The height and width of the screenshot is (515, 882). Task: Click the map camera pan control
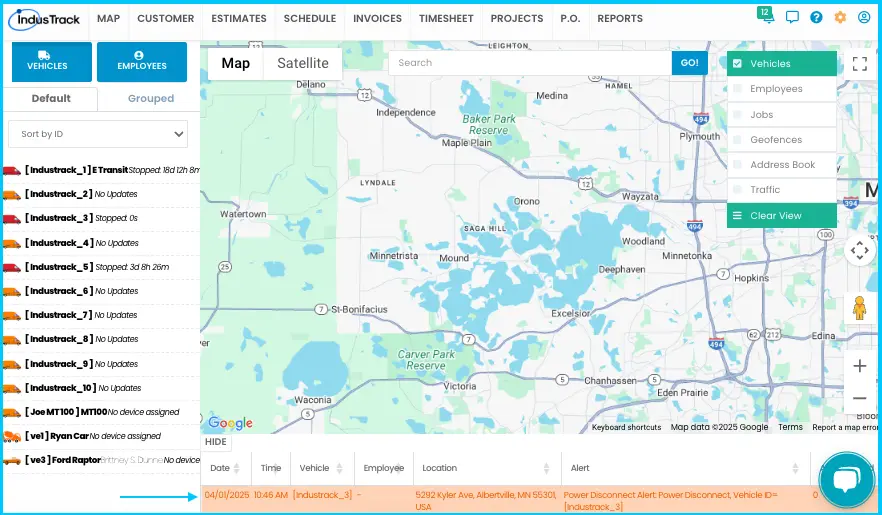860,250
